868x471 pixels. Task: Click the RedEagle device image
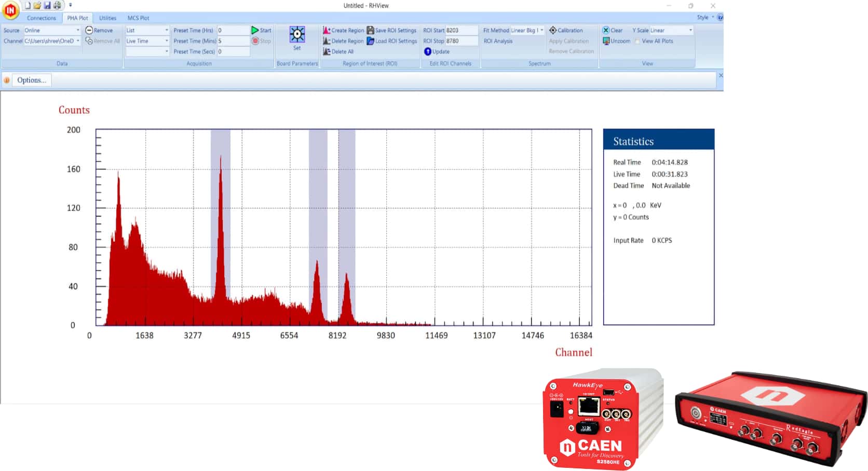coord(771,418)
